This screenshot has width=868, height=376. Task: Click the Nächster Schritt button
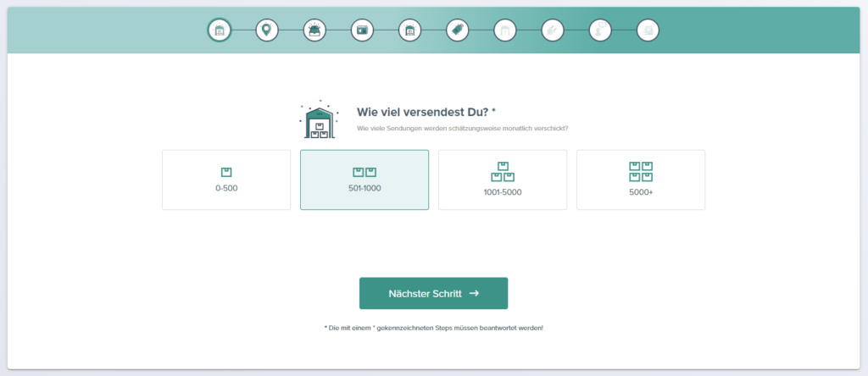pos(433,293)
